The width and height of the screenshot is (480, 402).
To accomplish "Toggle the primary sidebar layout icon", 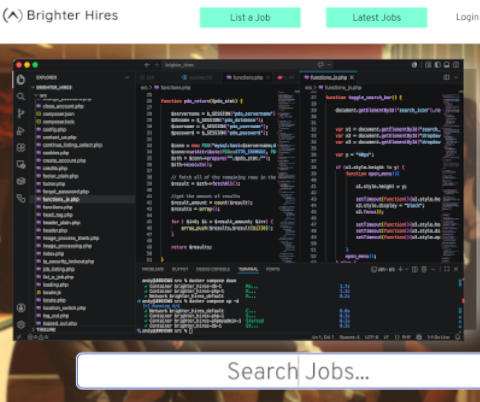I will click(x=437, y=65).
